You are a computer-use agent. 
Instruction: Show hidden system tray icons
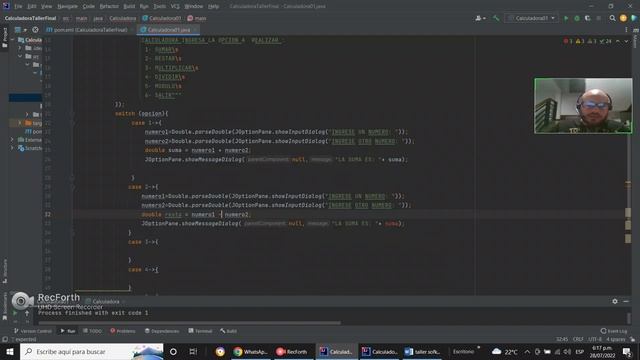click(x=527, y=351)
